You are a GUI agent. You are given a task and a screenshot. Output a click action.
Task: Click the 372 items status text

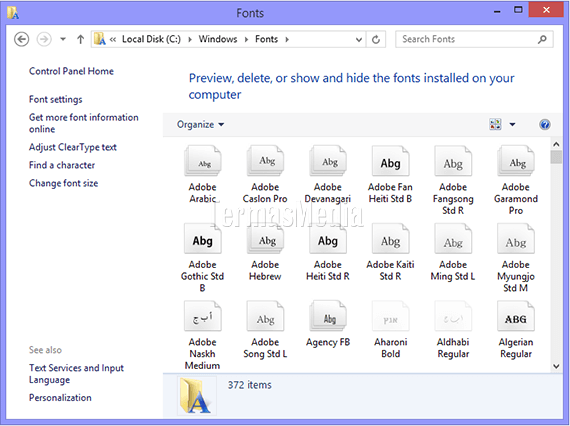(250, 385)
